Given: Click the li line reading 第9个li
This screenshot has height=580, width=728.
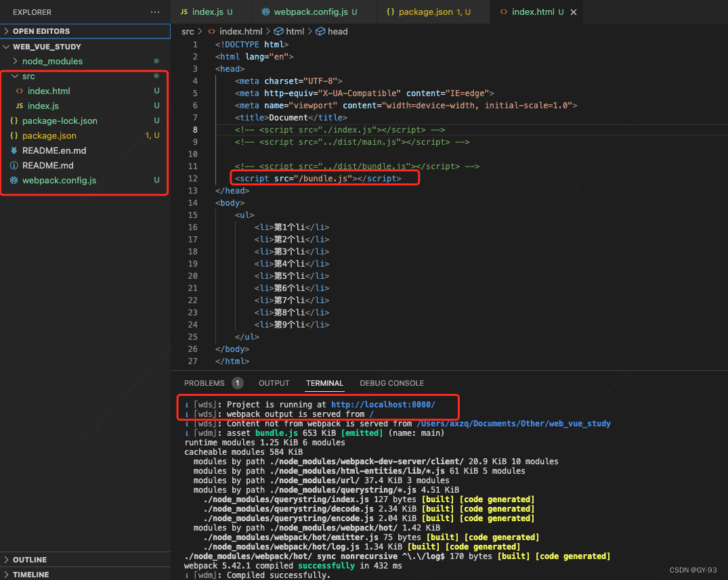Looking at the screenshot, I should point(292,325).
